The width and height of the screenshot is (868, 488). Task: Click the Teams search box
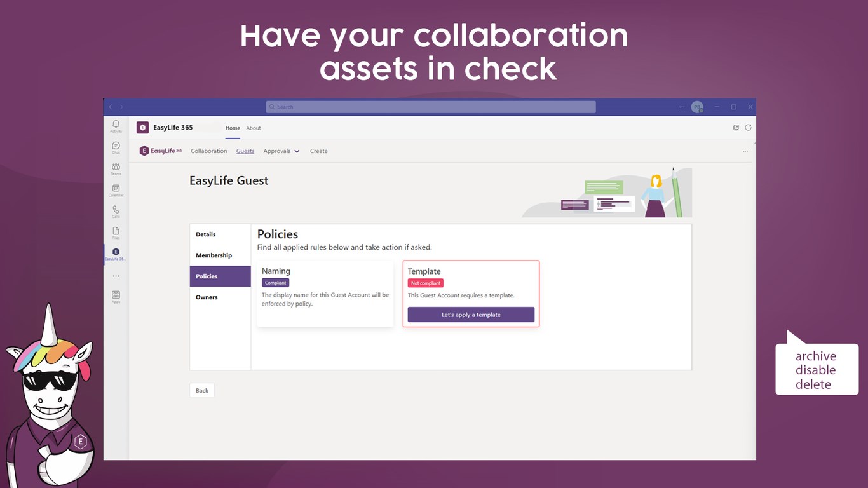[x=431, y=107]
